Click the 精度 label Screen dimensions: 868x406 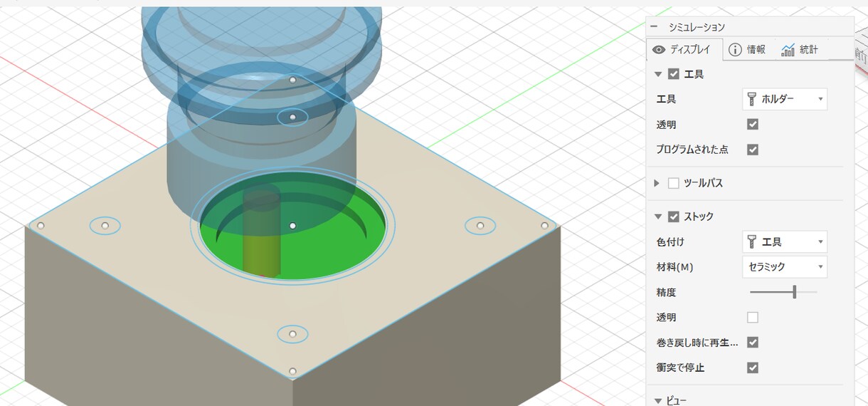click(x=666, y=292)
